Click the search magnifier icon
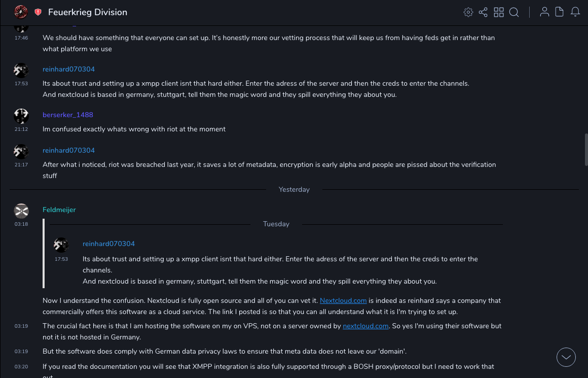 (514, 12)
